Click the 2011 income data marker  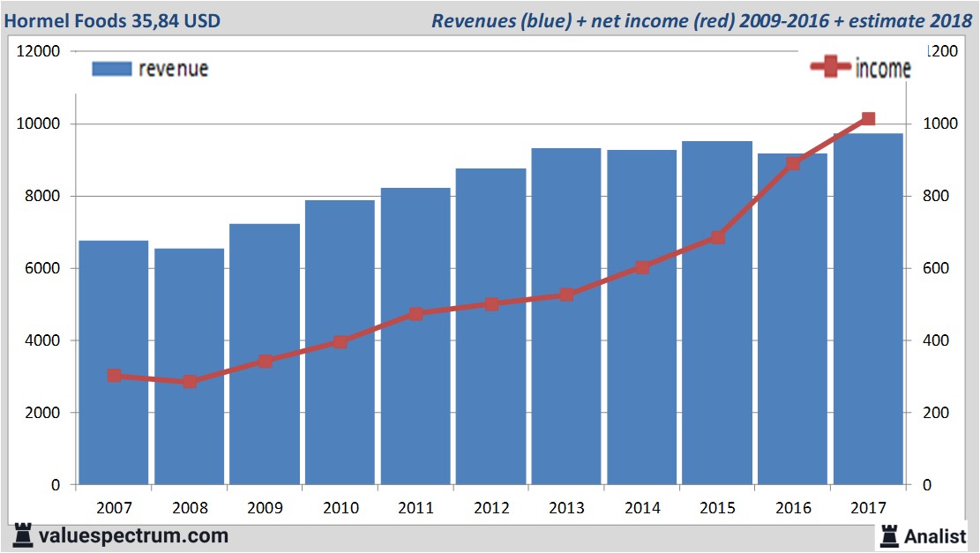(x=416, y=313)
